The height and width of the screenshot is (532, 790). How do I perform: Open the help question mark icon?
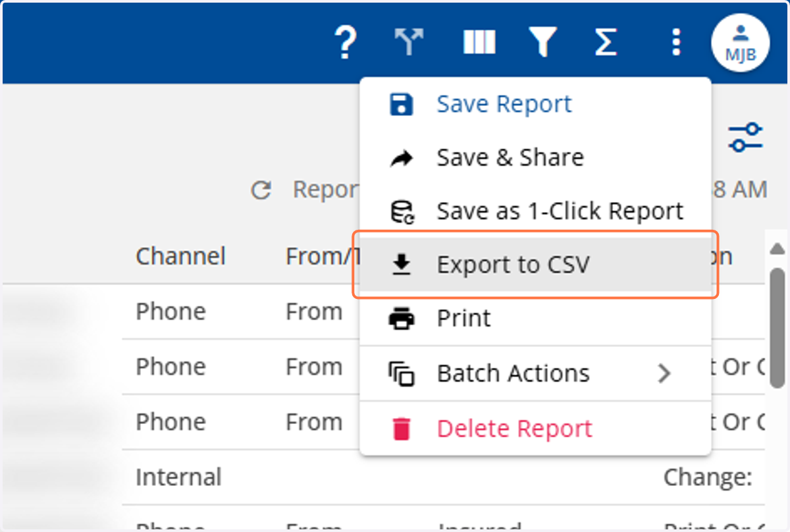tap(345, 42)
